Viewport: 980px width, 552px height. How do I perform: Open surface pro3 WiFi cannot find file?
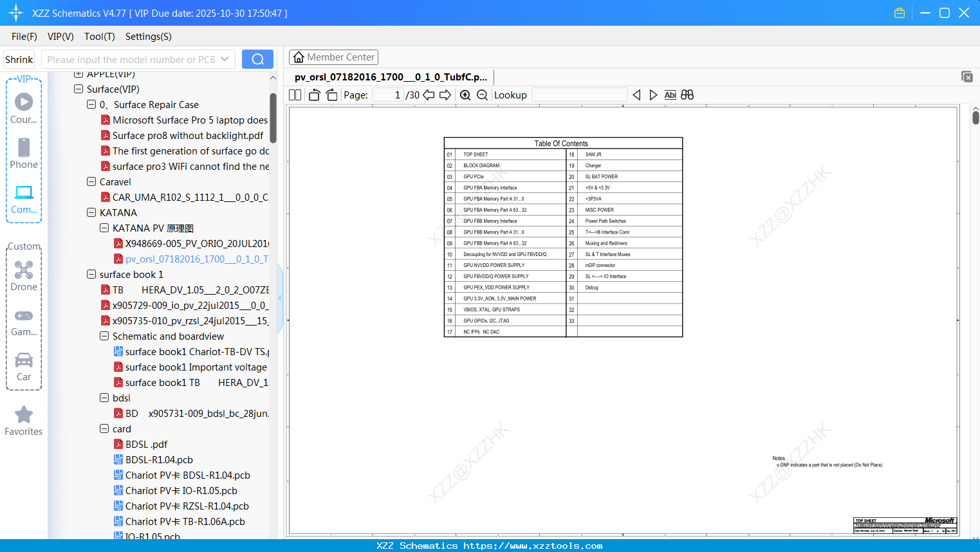185,167
